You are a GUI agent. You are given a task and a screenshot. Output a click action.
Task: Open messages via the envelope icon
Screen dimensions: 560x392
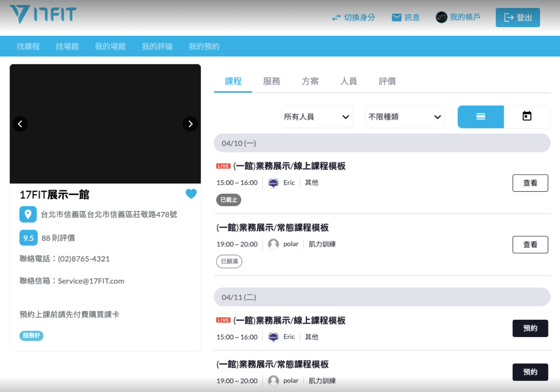pos(396,17)
